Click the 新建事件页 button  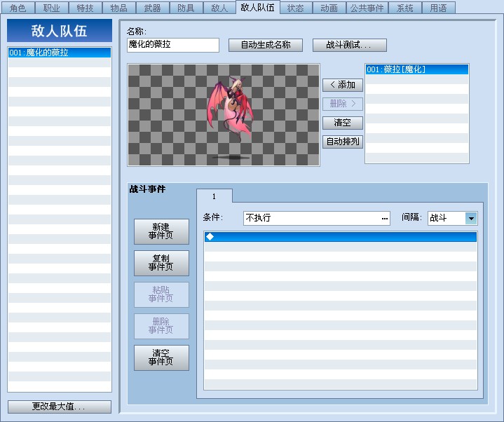point(161,231)
